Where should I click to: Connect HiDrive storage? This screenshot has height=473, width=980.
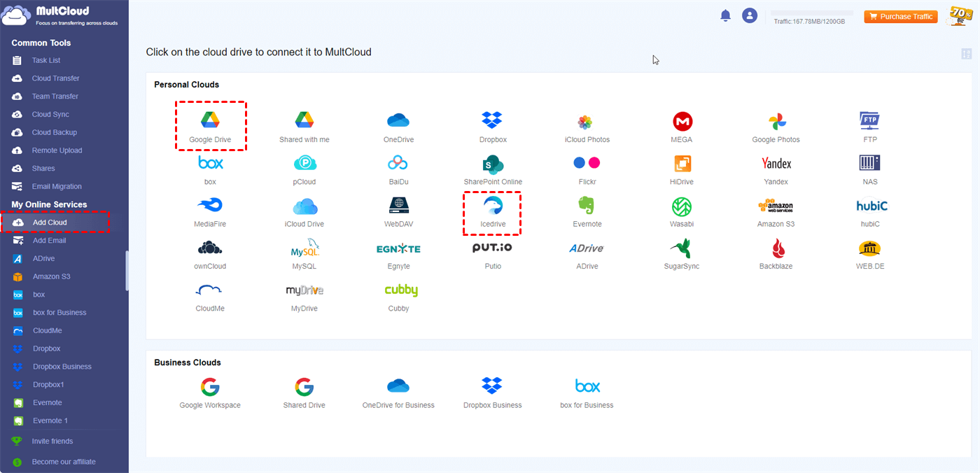pos(681,170)
